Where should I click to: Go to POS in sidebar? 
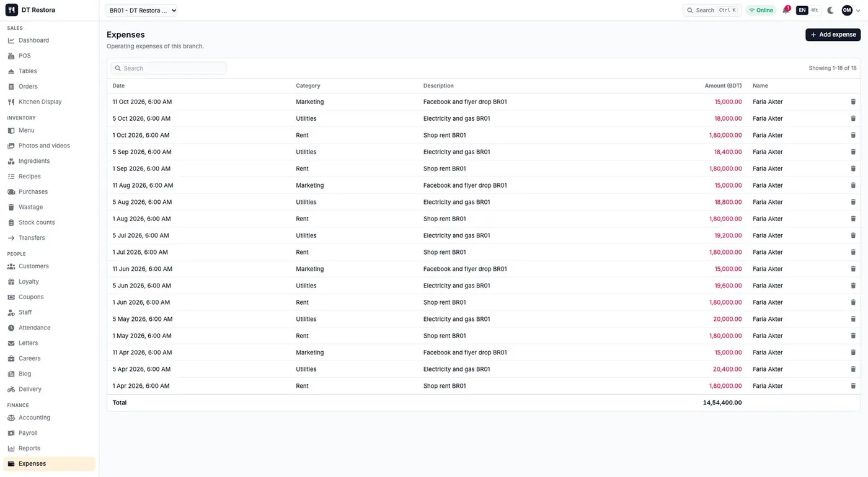click(x=49, y=56)
